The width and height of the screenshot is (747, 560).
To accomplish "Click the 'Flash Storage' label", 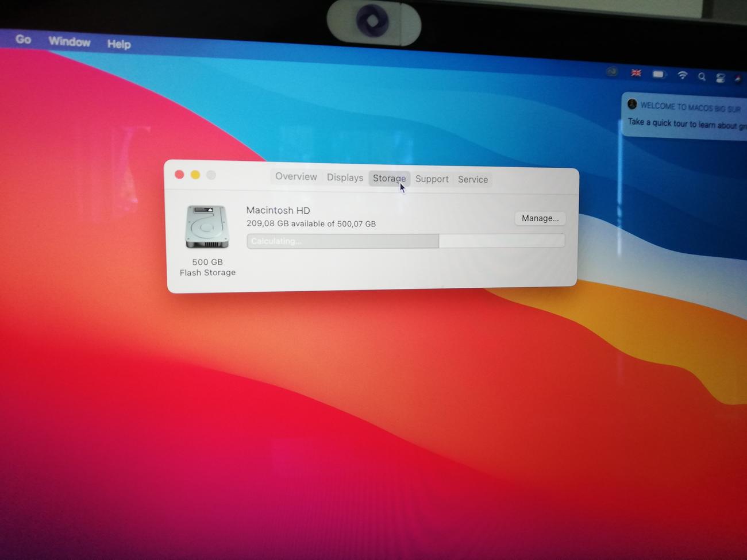I will pos(207,272).
